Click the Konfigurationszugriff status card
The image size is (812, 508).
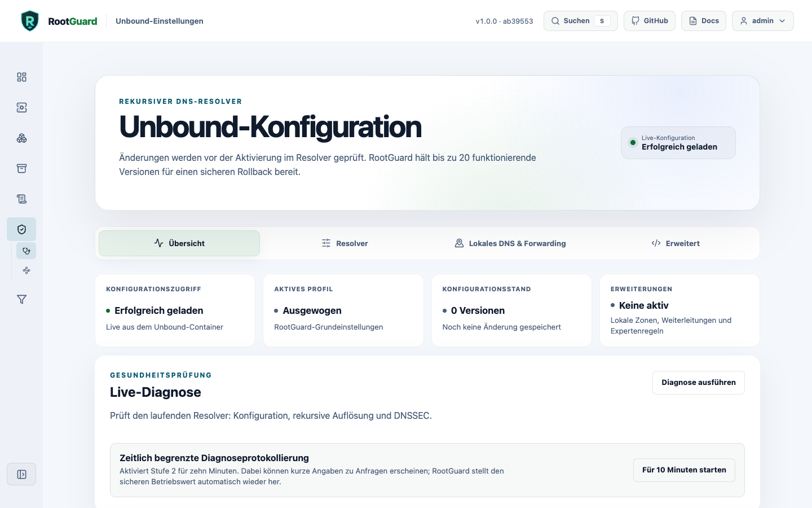[x=175, y=310]
